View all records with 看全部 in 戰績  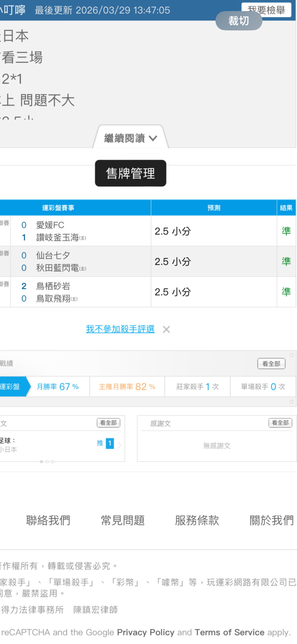click(x=271, y=364)
